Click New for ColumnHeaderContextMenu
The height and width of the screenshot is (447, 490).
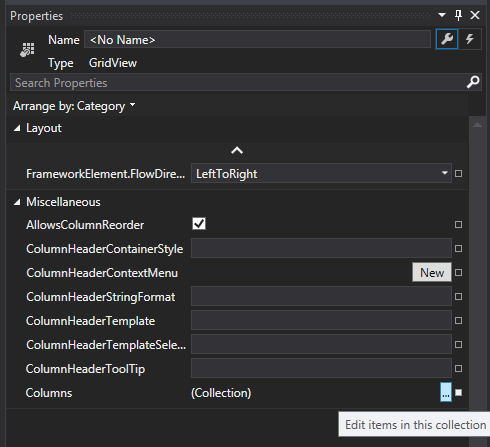(432, 272)
